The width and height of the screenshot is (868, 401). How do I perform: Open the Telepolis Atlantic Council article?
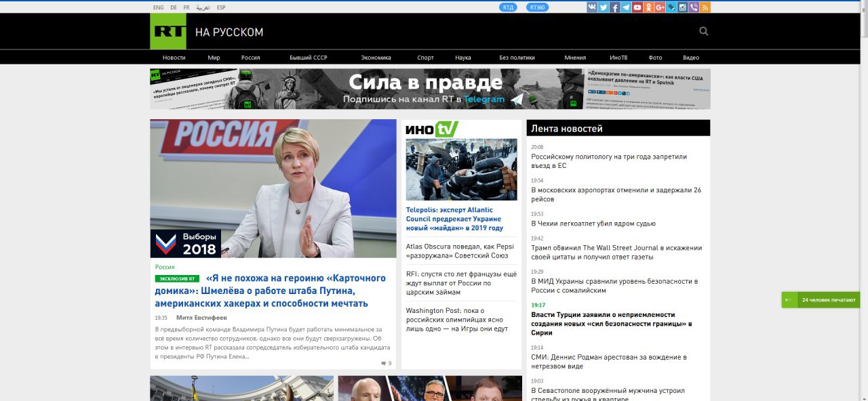[454, 219]
